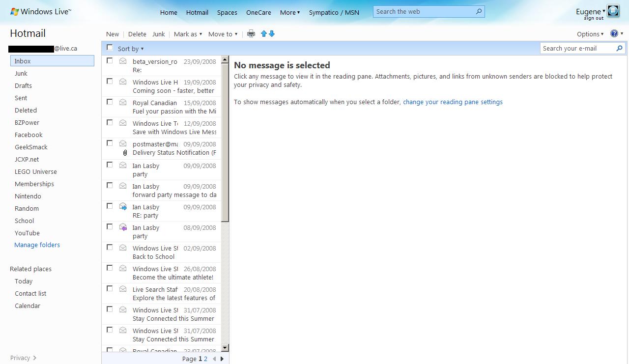Click the Windows Live logo
The image size is (629, 364).
[x=40, y=12]
